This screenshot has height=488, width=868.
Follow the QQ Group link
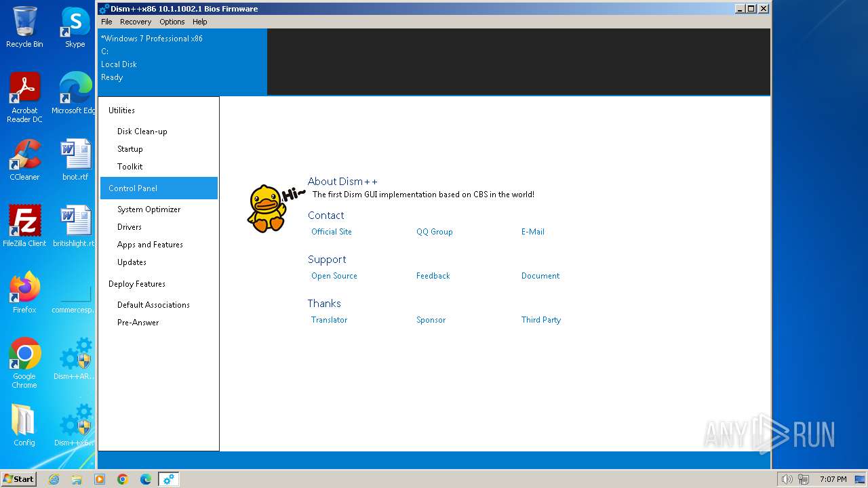(x=434, y=232)
